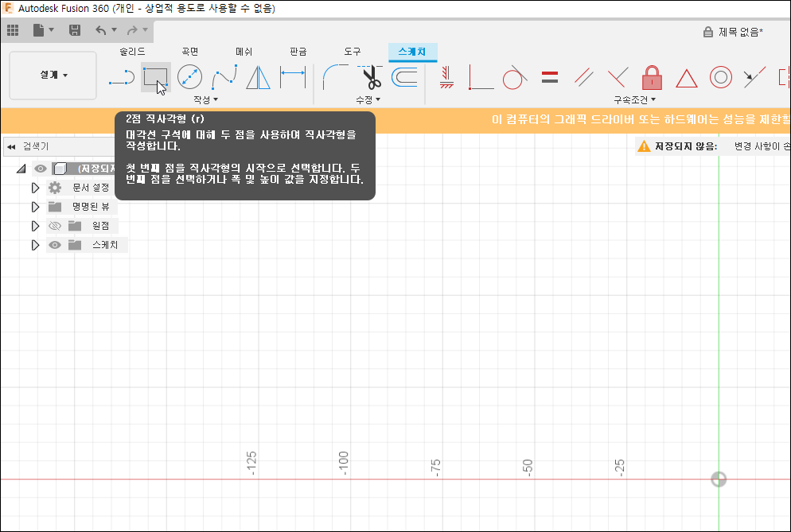The image size is (791, 532).
Task: Hide the 스케치 folder
Action: pyautogui.click(x=54, y=245)
